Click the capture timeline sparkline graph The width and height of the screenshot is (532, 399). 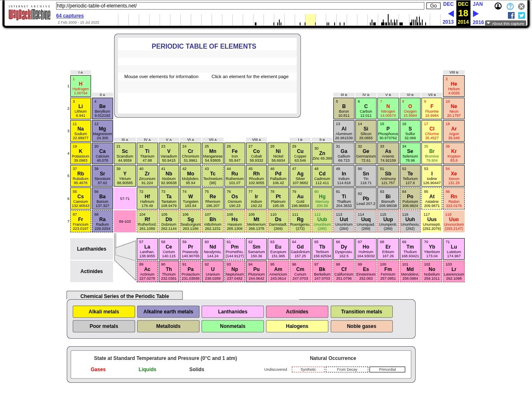click(279, 20)
